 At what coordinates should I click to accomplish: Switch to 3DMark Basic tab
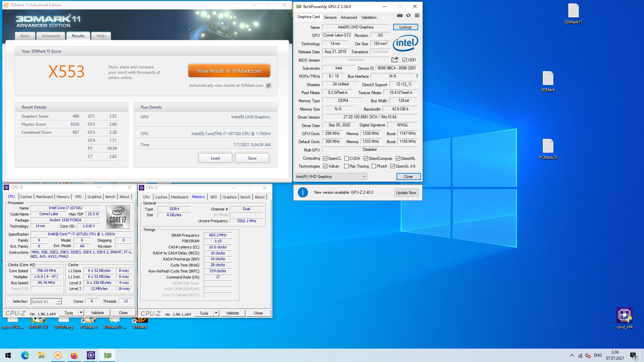[25, 36]
